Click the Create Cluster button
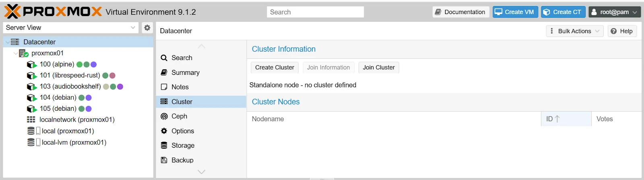Viewport: 644px width, 180px height. pos(275,67)
